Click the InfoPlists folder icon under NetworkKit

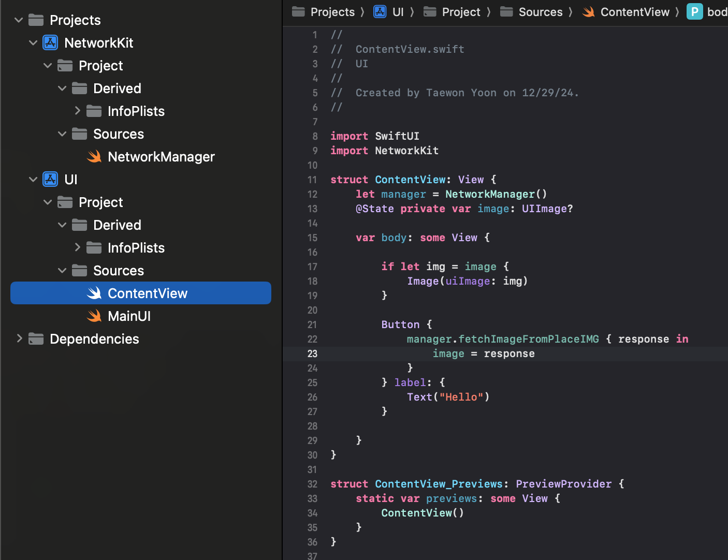tap(94, 111)
